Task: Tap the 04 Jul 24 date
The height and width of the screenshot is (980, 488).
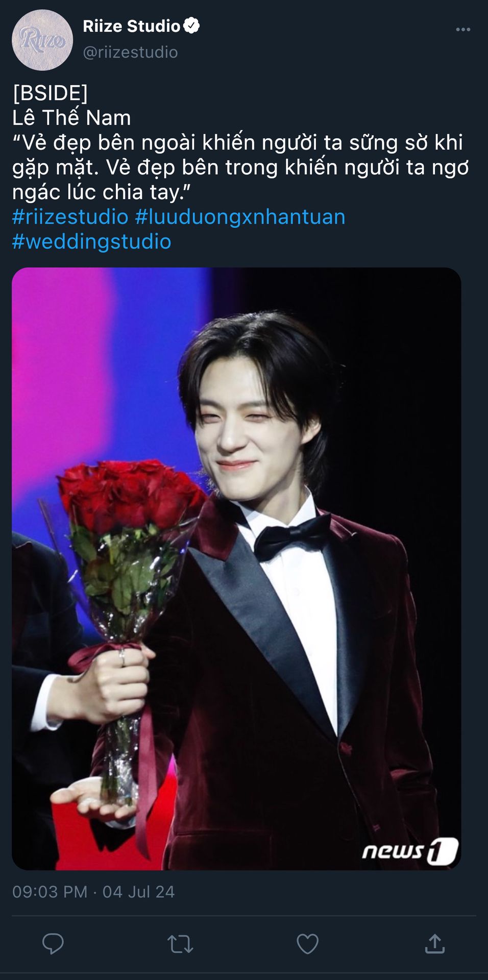Action: pyautogui.click(x=138, y=892)
